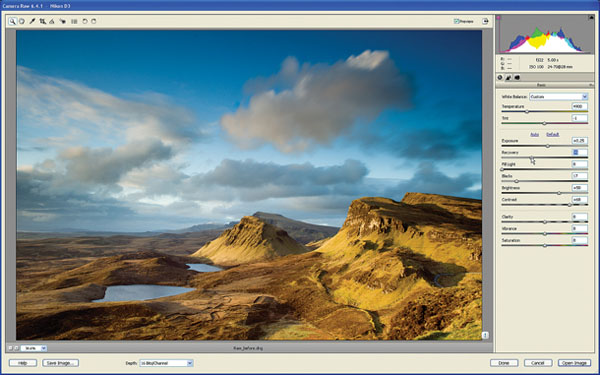Click the Auto settings link
The height and width of the screenshot is (375, 600).
(535, 134)
